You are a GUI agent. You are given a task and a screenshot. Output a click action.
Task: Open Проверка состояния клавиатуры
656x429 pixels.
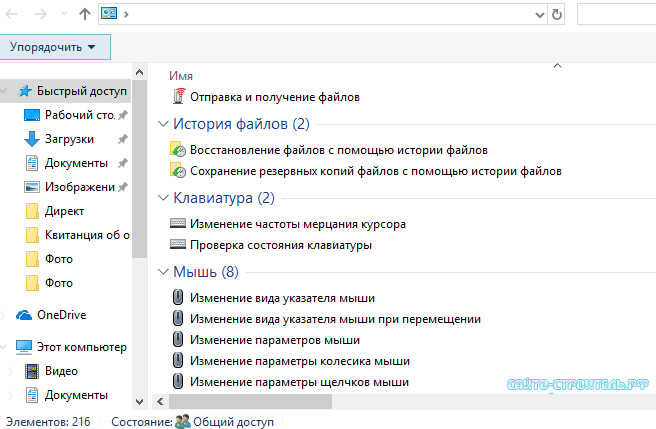(x=281, y=245)
